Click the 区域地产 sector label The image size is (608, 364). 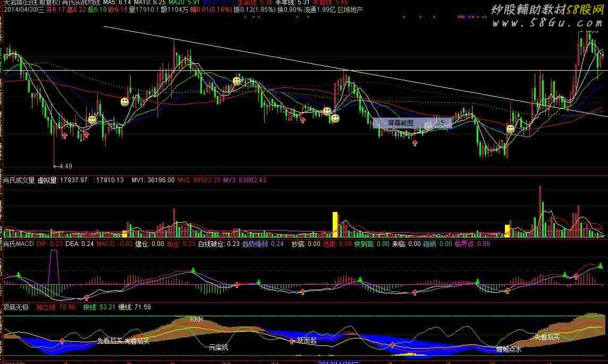pos(350,10)
